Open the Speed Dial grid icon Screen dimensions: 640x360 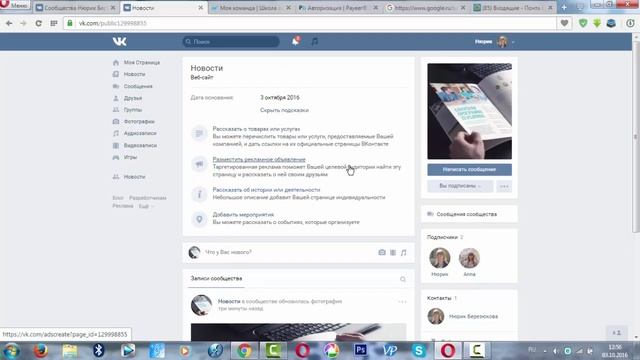(53, 23)
